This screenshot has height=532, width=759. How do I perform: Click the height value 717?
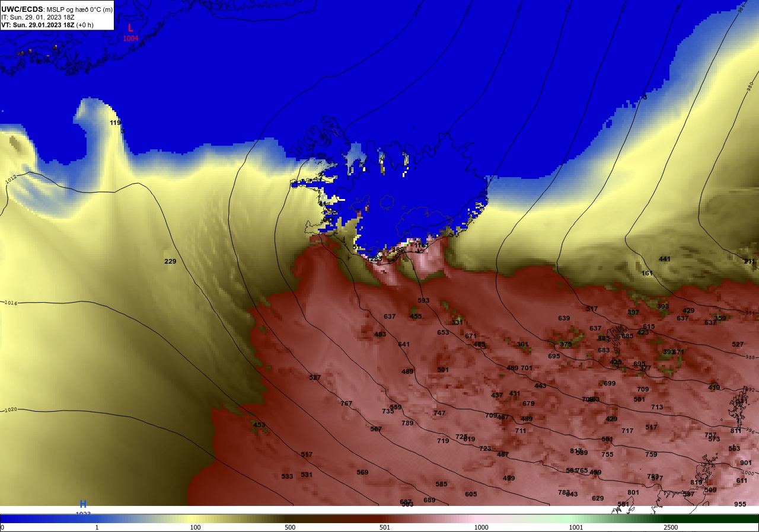pyautogui.click(x=627, y=431)
